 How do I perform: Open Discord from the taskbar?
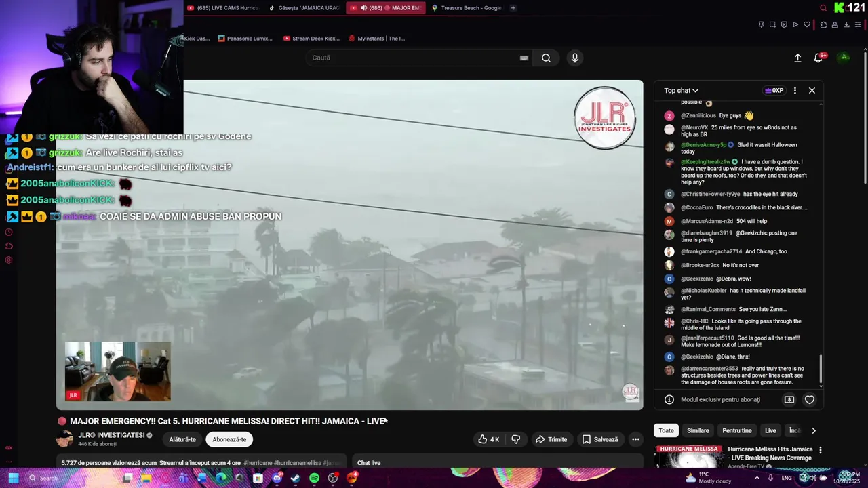pyautogui.click(x=277, y=478)
